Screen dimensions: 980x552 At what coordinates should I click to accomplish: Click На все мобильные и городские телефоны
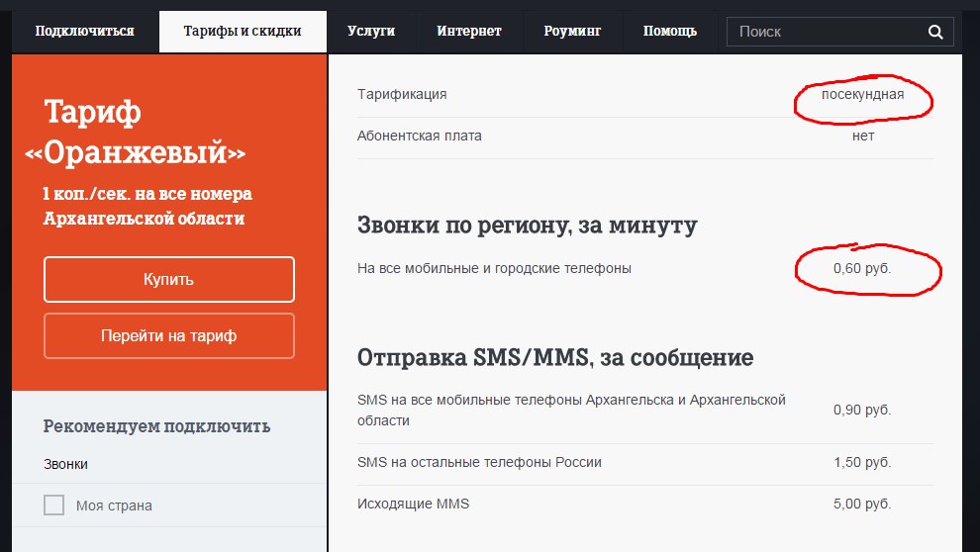tap(494, 268)
